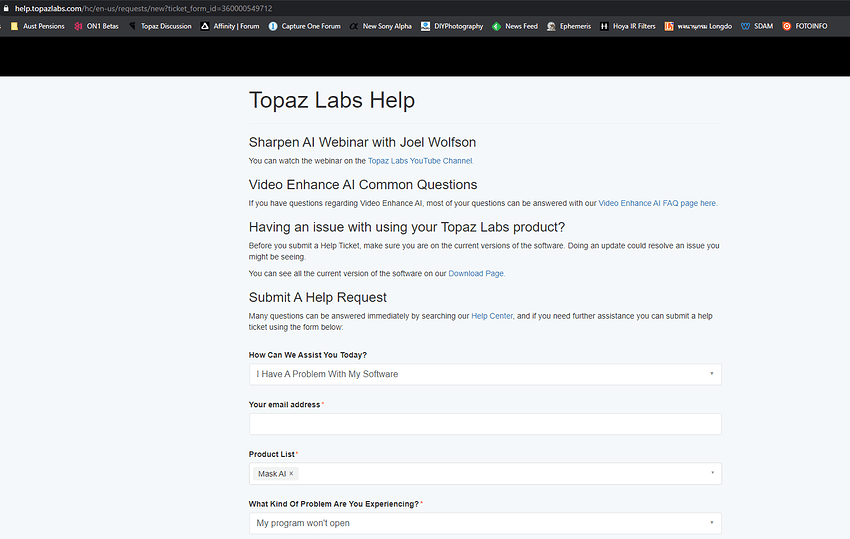Screen dimensions: 850x539
Task: Click the browser address bar URL
Action: (x=144, y=9)
